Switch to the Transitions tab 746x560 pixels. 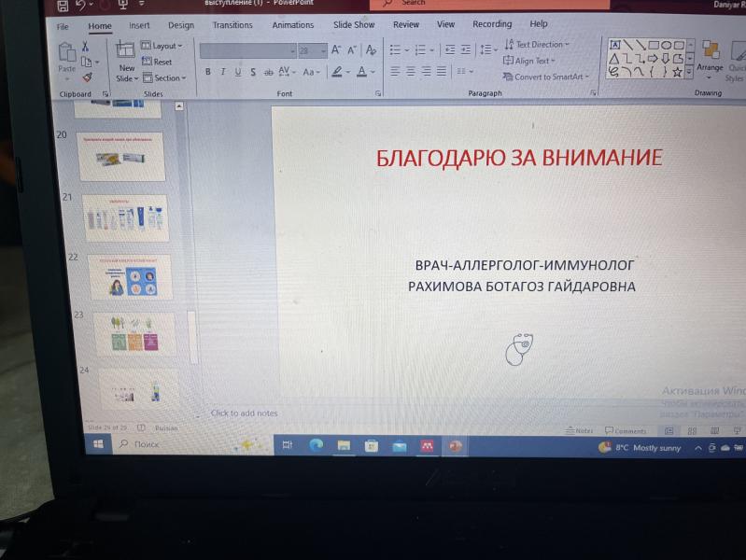point(232,25)
